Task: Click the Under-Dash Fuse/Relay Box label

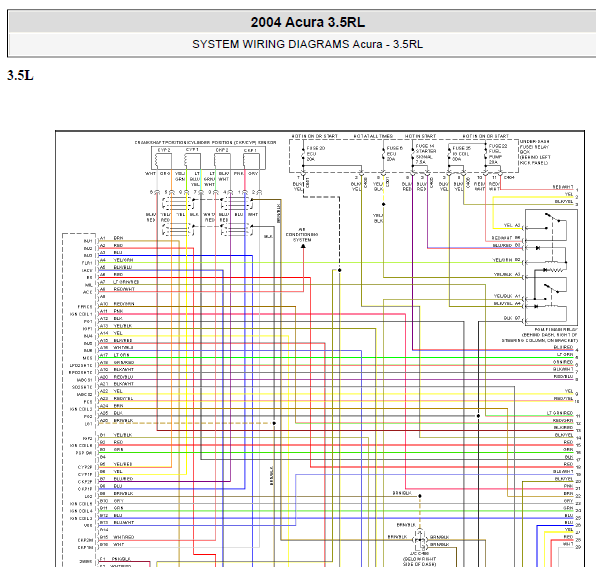Action: pos(535,152)
